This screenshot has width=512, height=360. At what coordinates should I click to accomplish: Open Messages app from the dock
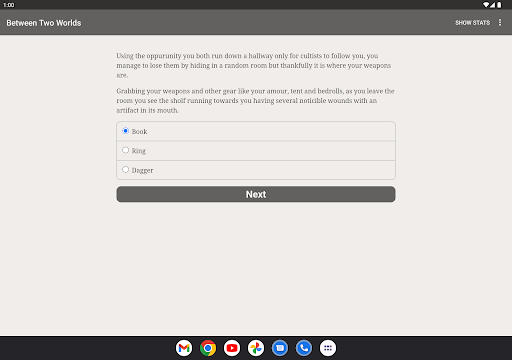pyautogui.click(x=280, y=348)
